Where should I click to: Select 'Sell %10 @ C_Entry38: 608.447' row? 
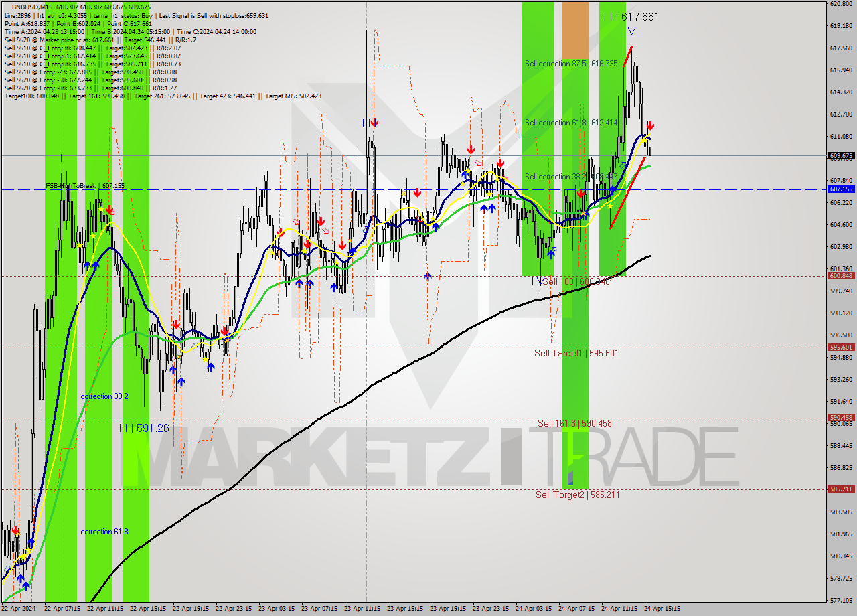[92, 48]
